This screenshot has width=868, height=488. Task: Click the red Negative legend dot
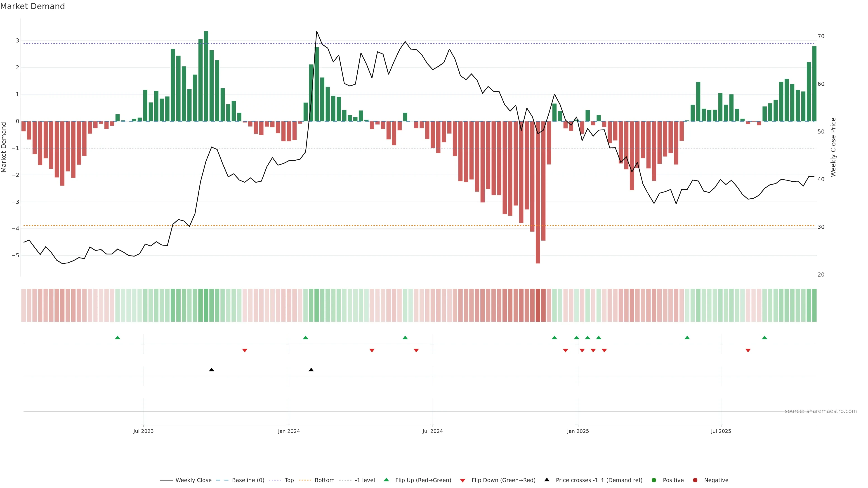point(695,480)
